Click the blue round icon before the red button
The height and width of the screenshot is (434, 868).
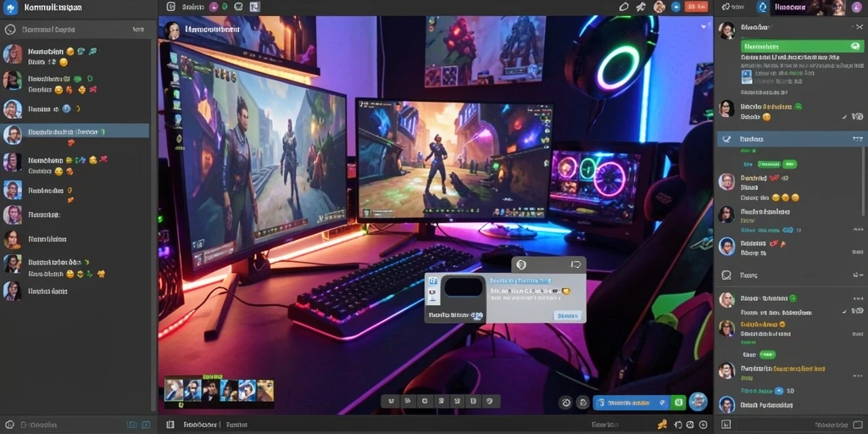coord(676,7)
